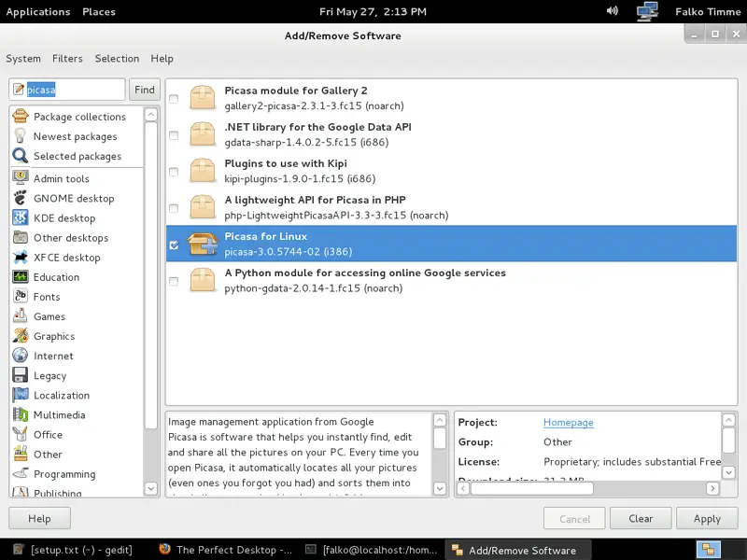The image size is (747, 560).
Task: Click the picasa search input field
Action: pos(67,90)
